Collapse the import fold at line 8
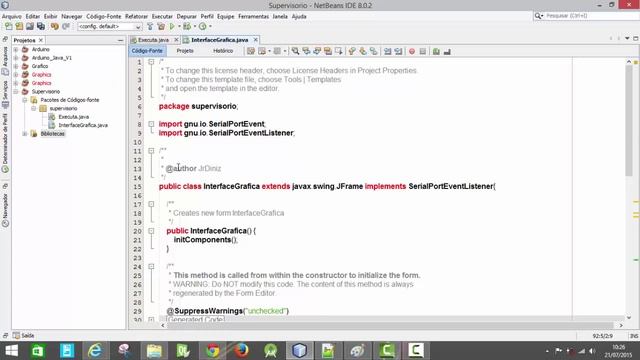The image size is (640, 360). pos(151,124)
